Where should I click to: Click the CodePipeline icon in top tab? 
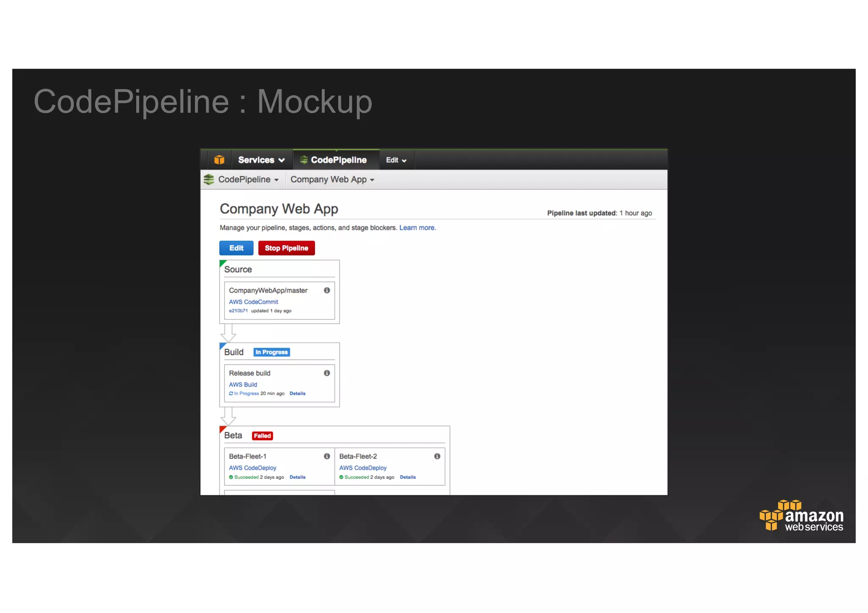[x=304, y=160]
